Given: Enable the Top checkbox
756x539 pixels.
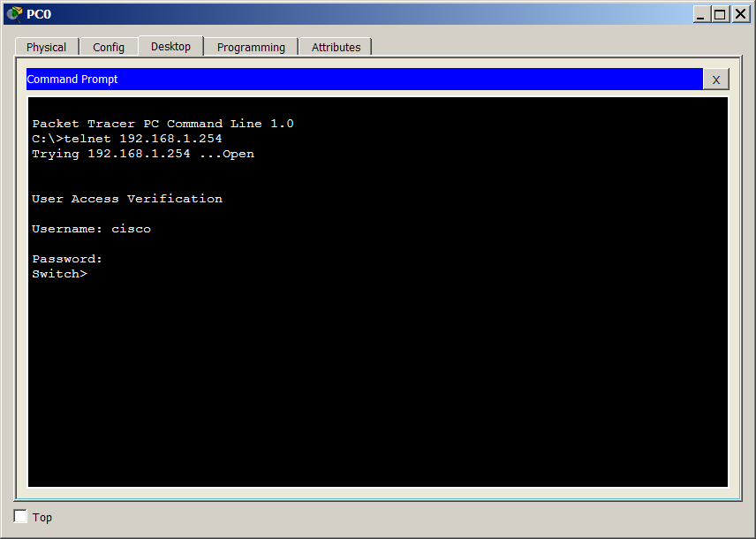Looking at the screenshot, I should [x=21, y=516].
